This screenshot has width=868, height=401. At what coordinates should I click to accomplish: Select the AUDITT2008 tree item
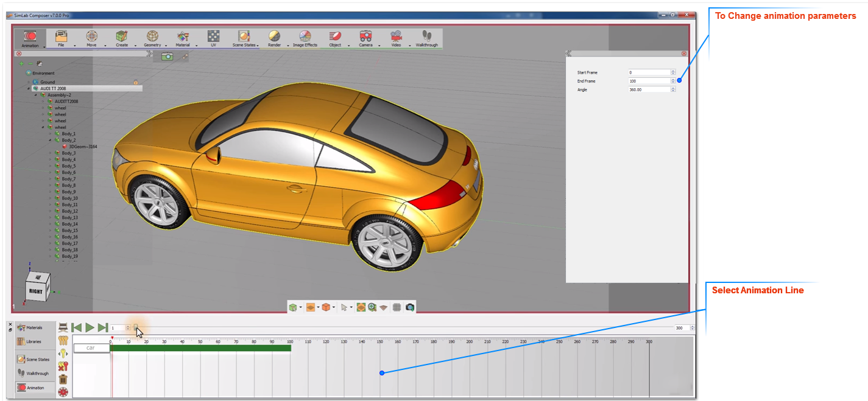click(66, 102)
